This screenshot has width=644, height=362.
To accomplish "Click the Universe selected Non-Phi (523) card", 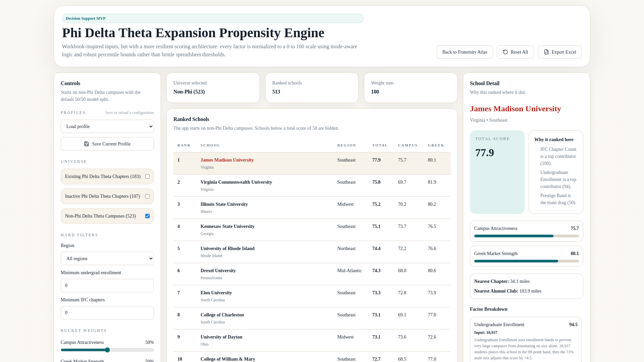I will coord(213,88).
